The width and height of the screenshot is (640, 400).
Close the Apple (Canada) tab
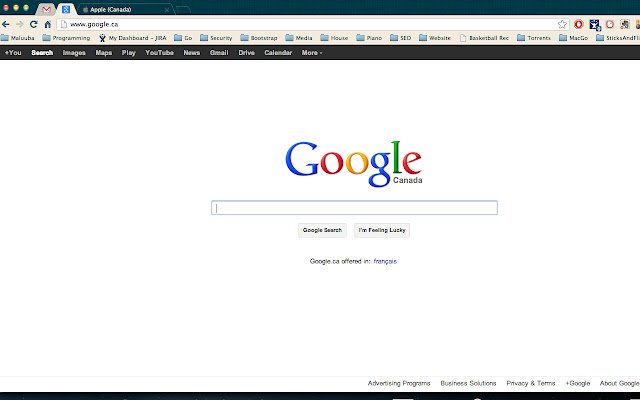(167, 10)
